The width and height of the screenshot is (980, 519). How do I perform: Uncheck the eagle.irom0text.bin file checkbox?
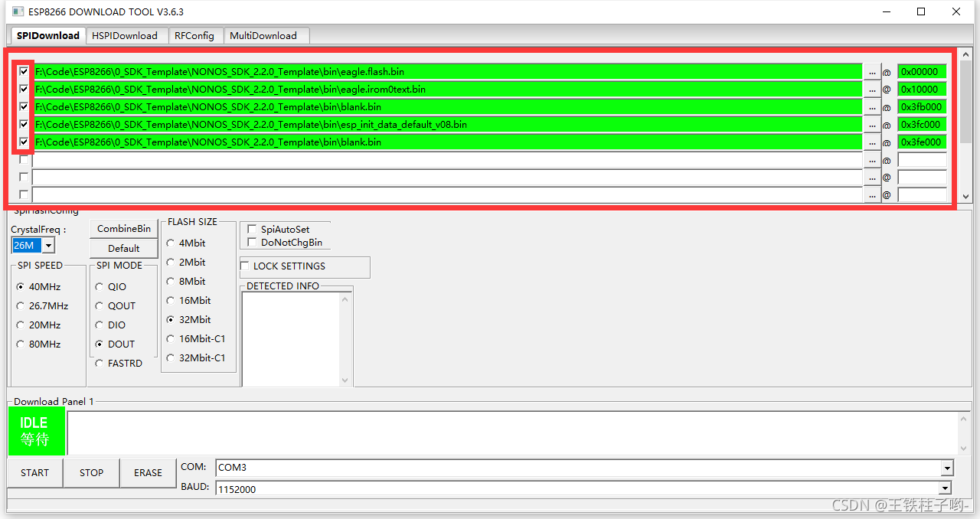tap(24, 89)
